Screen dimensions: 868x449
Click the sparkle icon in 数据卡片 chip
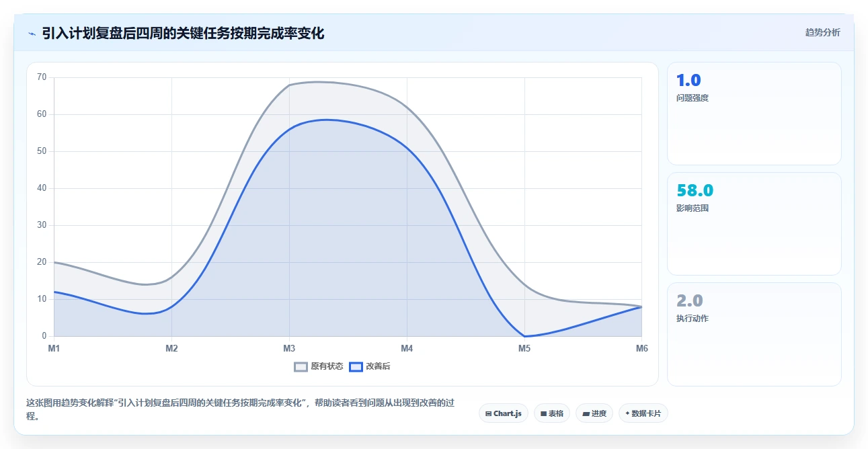tap(627, 413)
